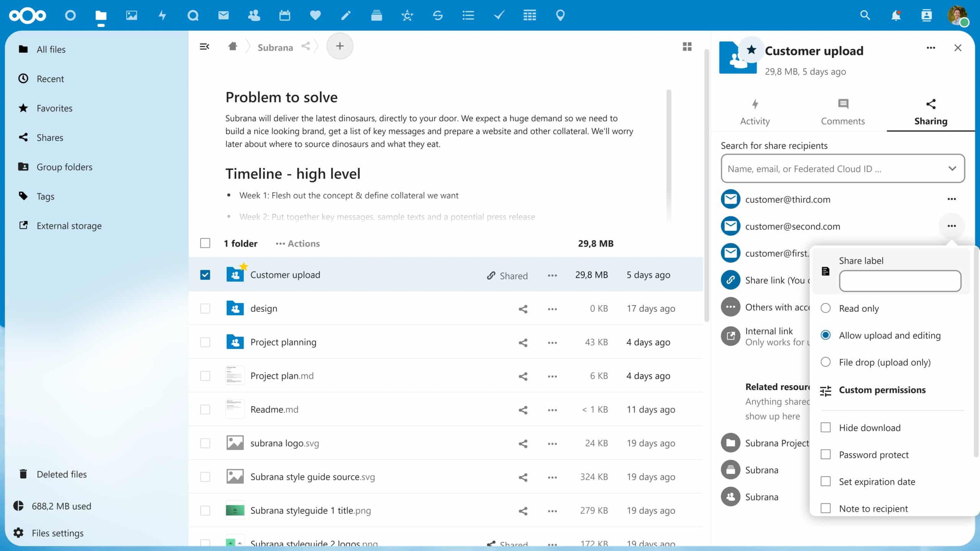Select Shares in the left sidebar

coord(50,137)
